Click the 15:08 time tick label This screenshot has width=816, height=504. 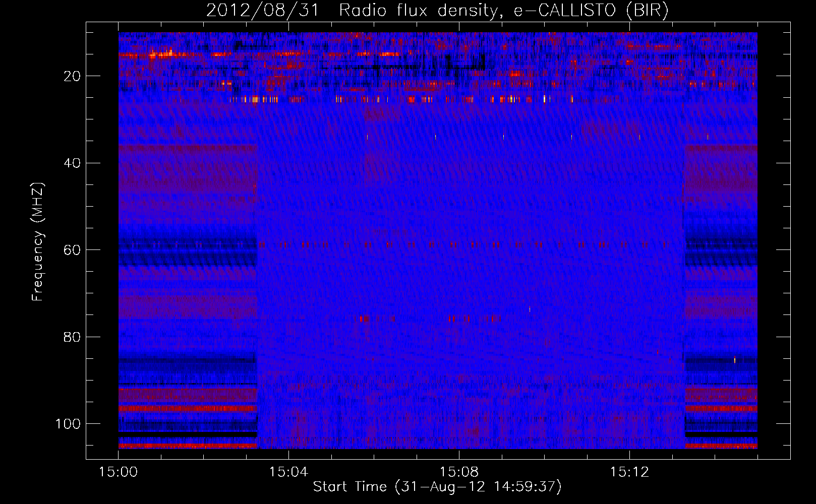[459, 472]
